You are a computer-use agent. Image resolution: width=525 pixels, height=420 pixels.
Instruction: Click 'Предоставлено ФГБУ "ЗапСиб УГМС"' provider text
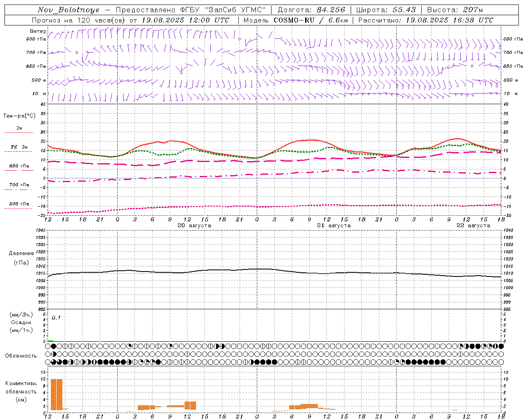tap(191, 10)
